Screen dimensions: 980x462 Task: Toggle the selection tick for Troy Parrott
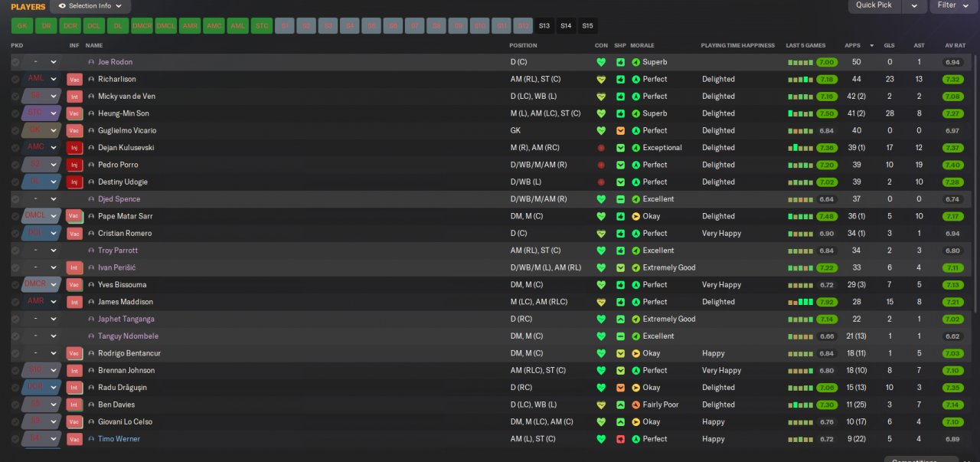tap(15, 251)
